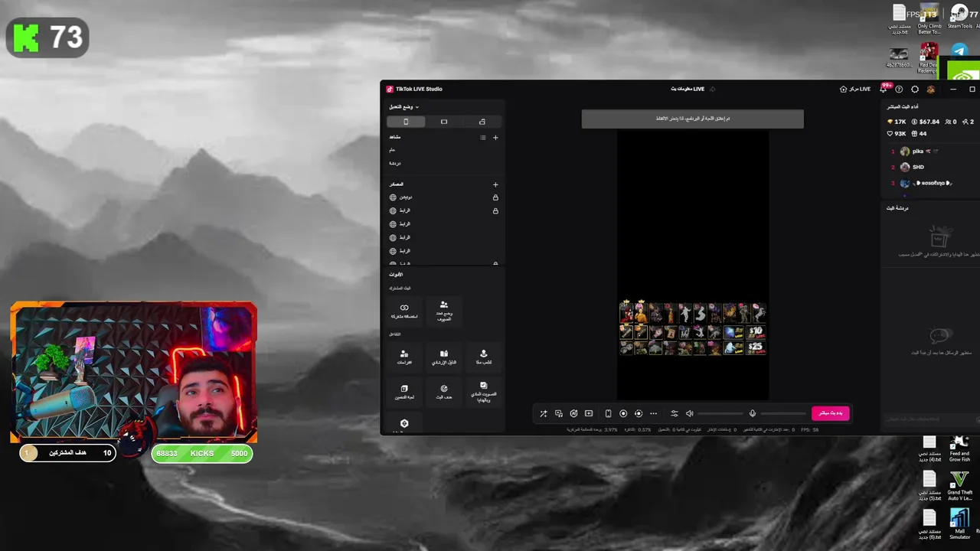
Task: Open the multi-guest mode tool
Action: tap(444, 311)
